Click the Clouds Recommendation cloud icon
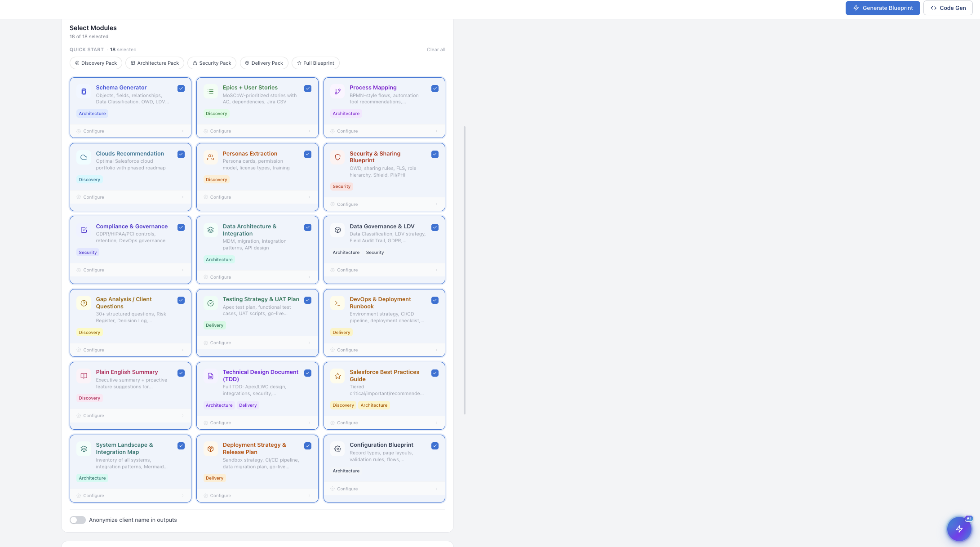The width and height of the screenshot is (980, 547). (84, 157)
